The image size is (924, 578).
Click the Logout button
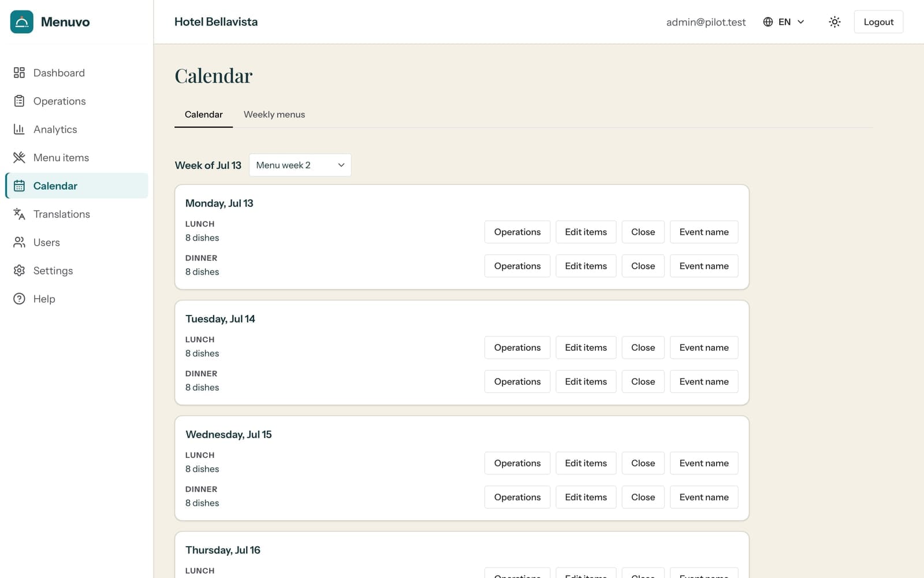coord(878,22)
